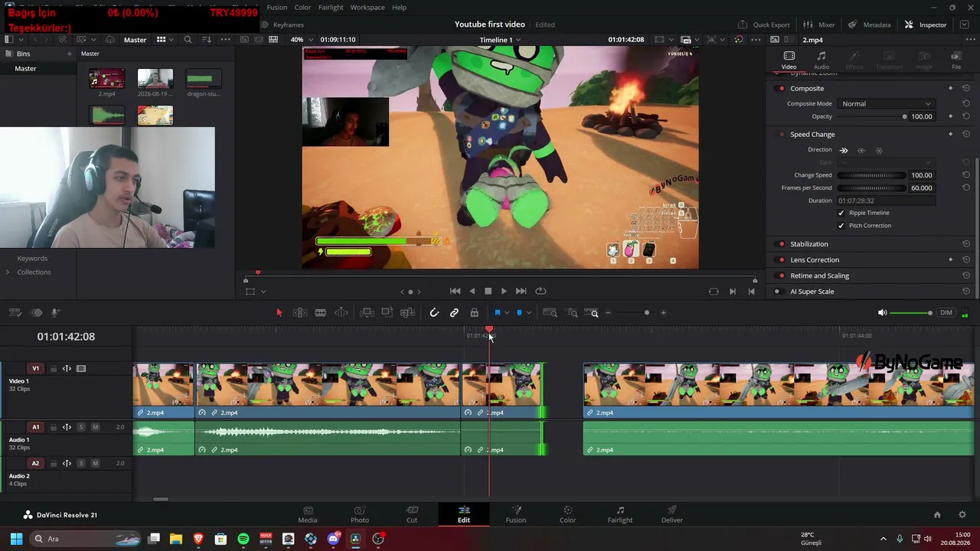Open the audio Mixer panel
Screen dimensions: 980x551
point(819,24)
